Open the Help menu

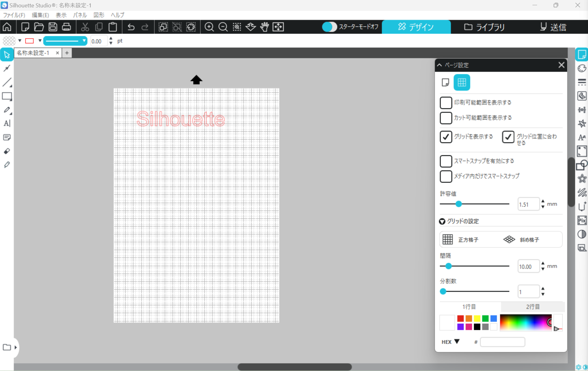click(x=117, y=15)
